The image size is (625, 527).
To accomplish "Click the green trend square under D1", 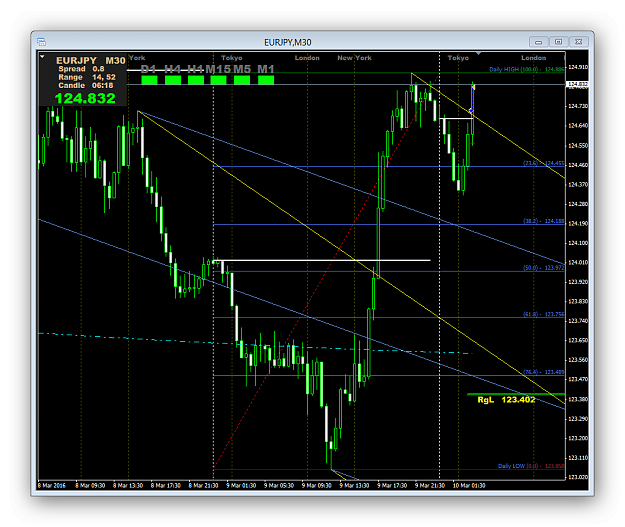I will [149, 80].
